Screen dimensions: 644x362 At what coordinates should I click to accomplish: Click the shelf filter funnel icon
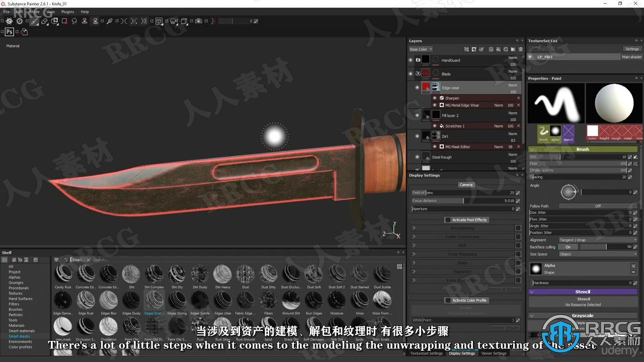point(56,260)
